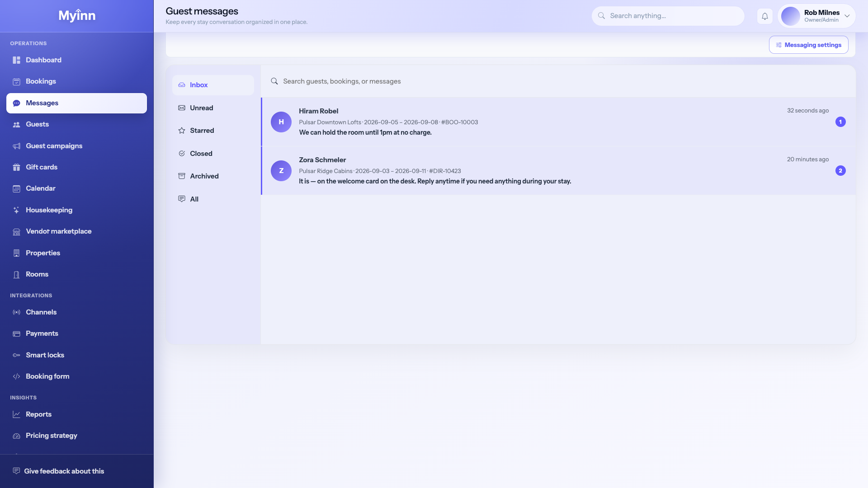Click the Dashboard icon in sidebar
868x488 pixels.
point(17,60)
